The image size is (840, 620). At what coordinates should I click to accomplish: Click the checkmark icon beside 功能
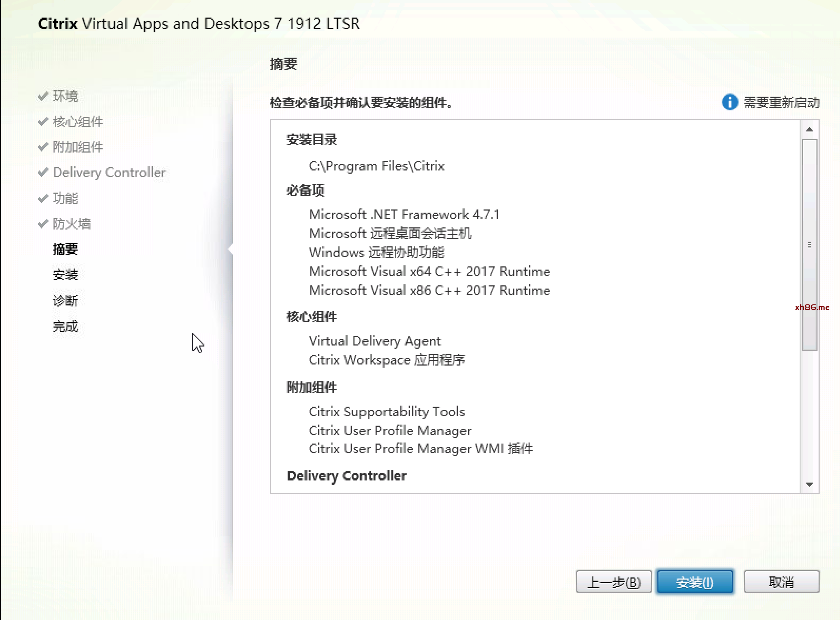pyautogui.click(x=43, y=198)
